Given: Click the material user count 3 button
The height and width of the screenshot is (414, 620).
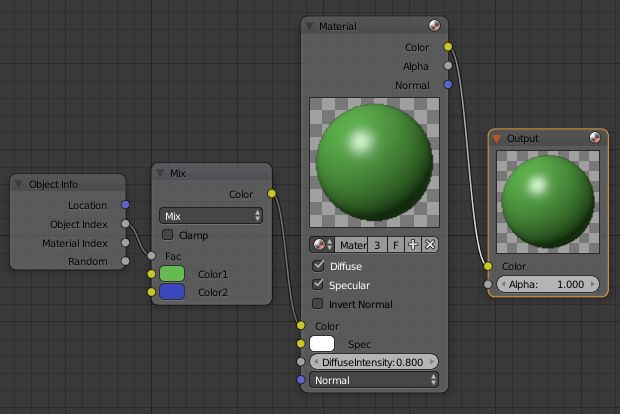Looking at the screenshot, I should coord(377,245).
